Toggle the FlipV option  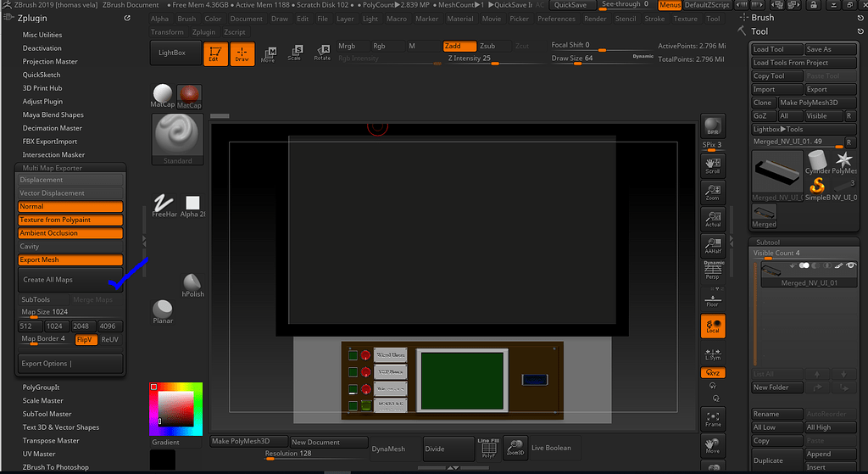click(x=86, y=339)
